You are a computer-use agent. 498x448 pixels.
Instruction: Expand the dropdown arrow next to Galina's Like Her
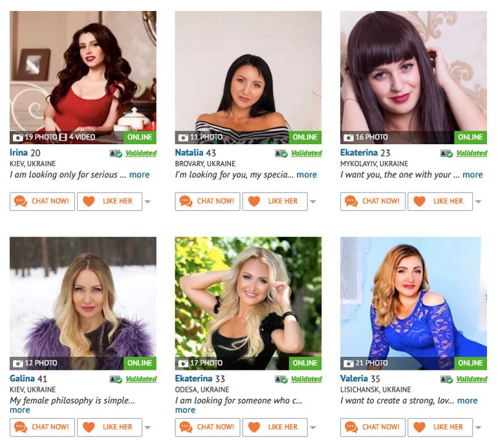coord(147,427)
